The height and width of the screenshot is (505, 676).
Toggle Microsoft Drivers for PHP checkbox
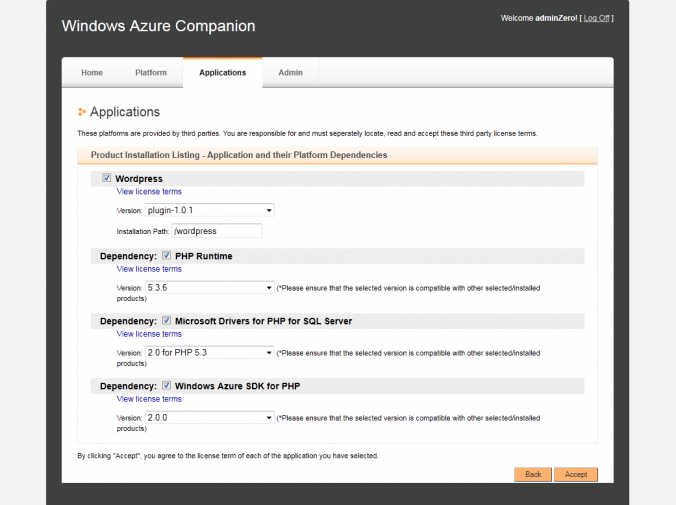coord(166,320)
